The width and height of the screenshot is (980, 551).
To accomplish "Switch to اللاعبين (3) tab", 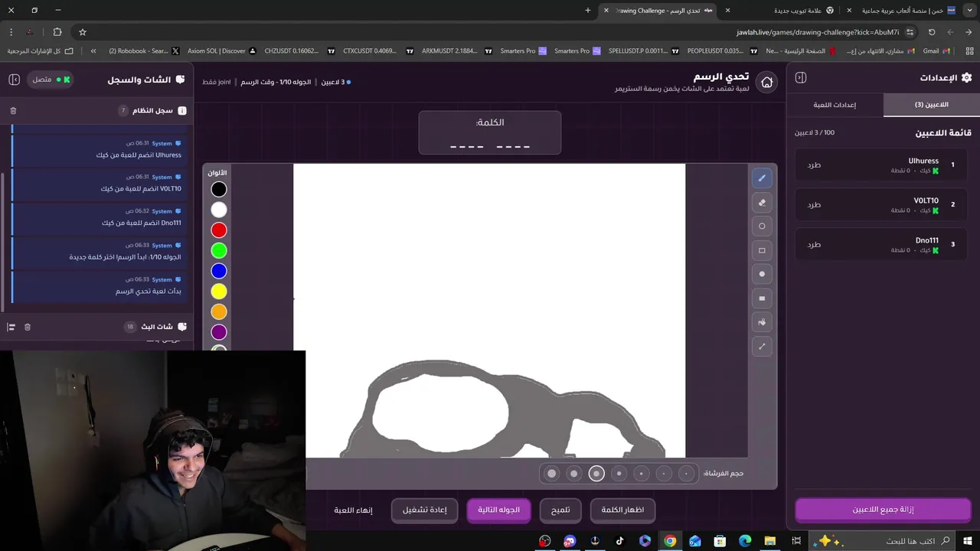I will point(931,105).
